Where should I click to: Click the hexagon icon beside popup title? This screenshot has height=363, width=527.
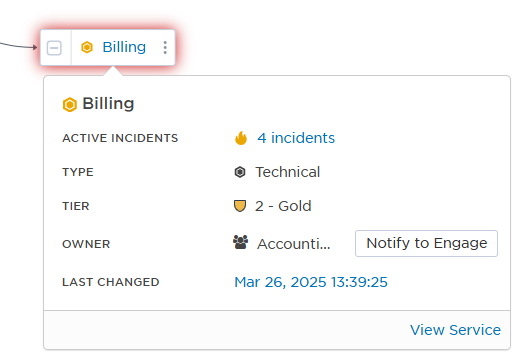70,105
